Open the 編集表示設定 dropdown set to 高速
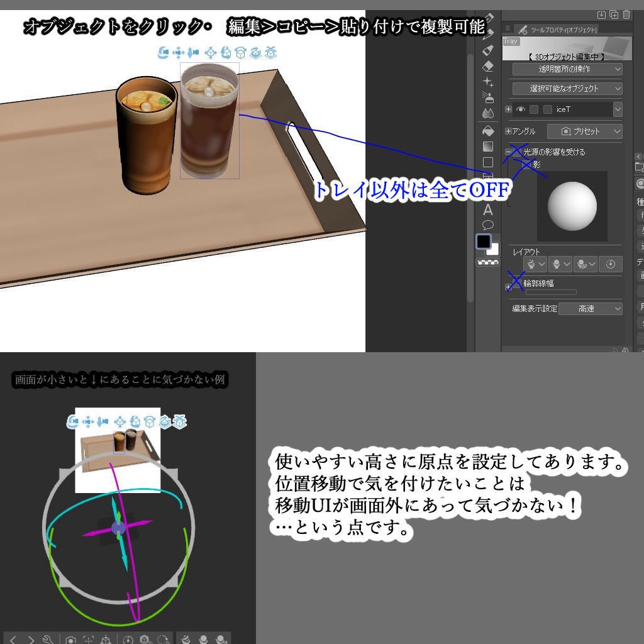This screenshot has height=644, width=644. pos(591,308)
